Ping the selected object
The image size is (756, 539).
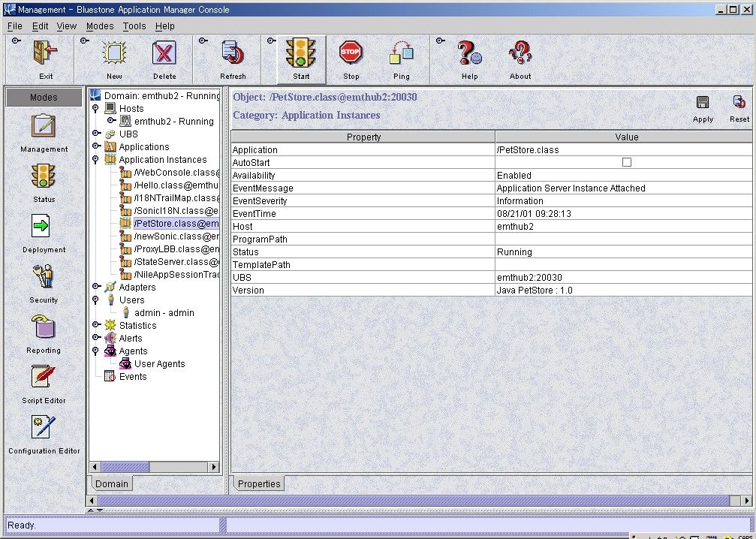(x=401, y=53)
